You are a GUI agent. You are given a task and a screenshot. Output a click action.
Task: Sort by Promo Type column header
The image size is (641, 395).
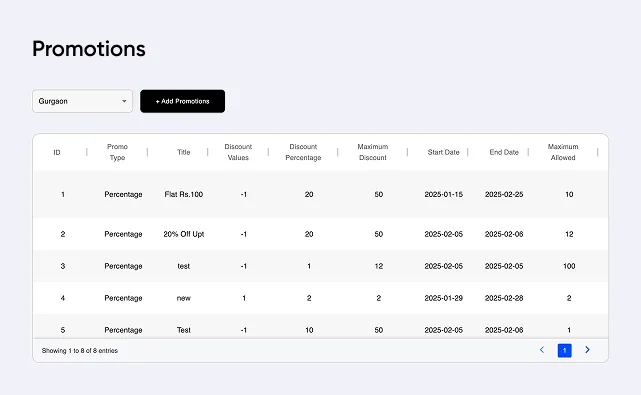pyautogui.click(x=117, y=152)
